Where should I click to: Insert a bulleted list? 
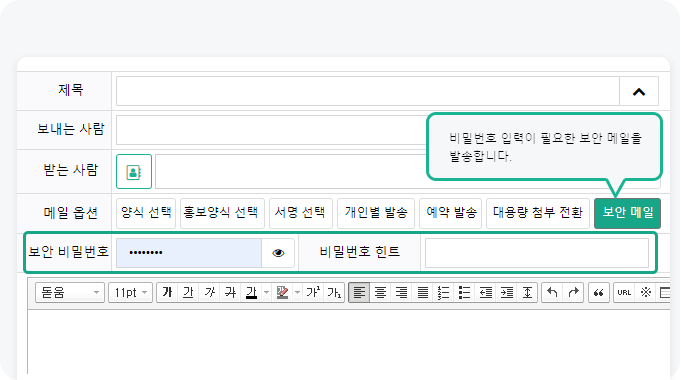point(464,292)
